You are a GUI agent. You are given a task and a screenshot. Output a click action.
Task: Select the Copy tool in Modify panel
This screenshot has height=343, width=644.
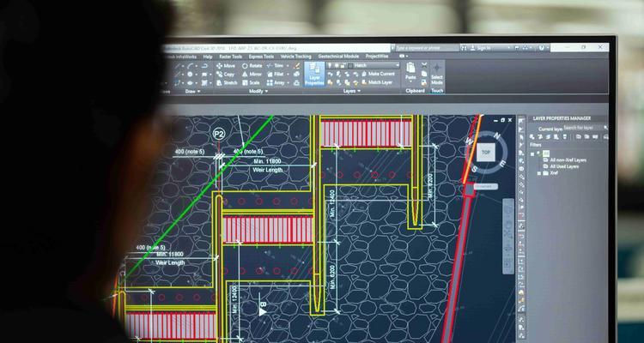(x=225, y=75)
